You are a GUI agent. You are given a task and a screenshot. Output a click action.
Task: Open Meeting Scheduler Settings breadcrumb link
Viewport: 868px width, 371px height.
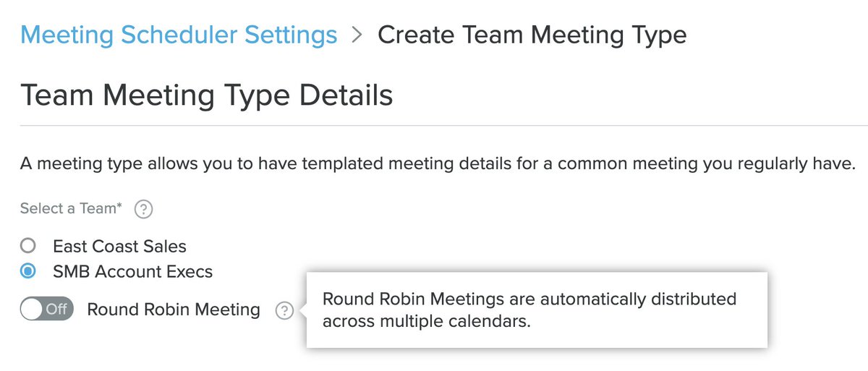tap(179, 35)
